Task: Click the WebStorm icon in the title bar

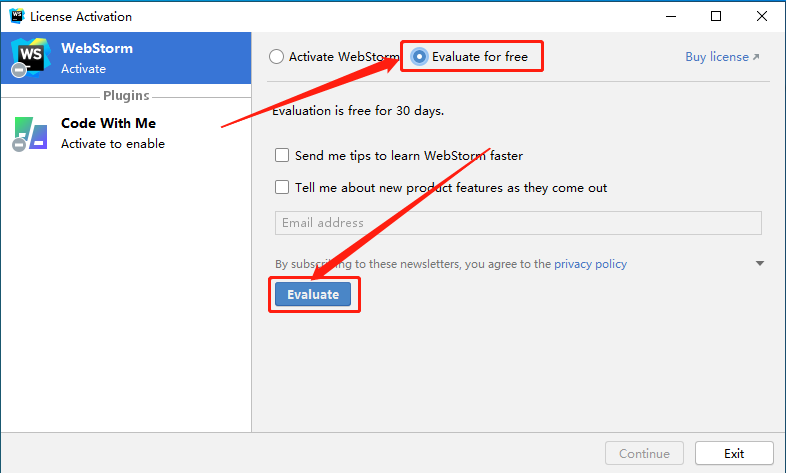Action: pos(17,16)
